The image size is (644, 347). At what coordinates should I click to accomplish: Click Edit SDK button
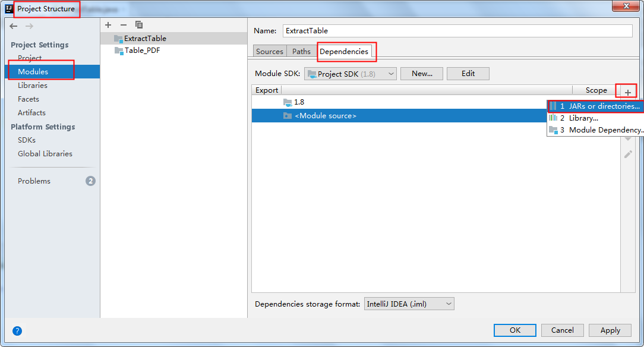(x=468, y=74)
